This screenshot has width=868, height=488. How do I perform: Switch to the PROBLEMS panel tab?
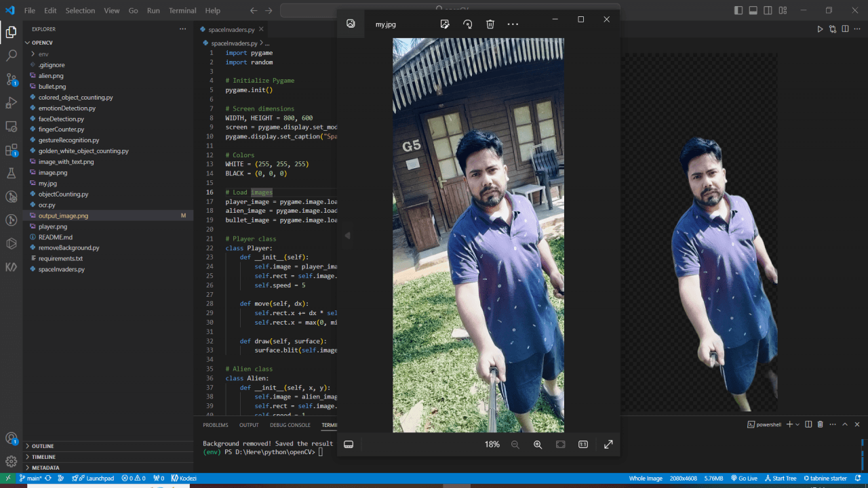(216, 425)
